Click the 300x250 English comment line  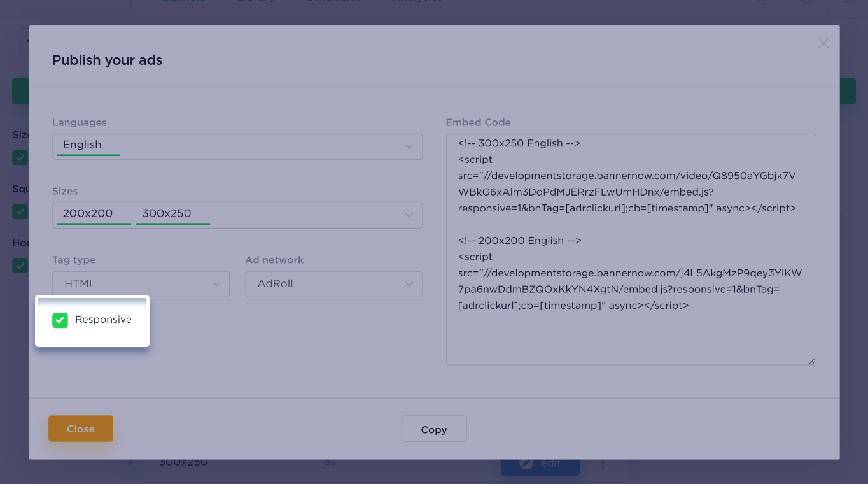point(519,143)
